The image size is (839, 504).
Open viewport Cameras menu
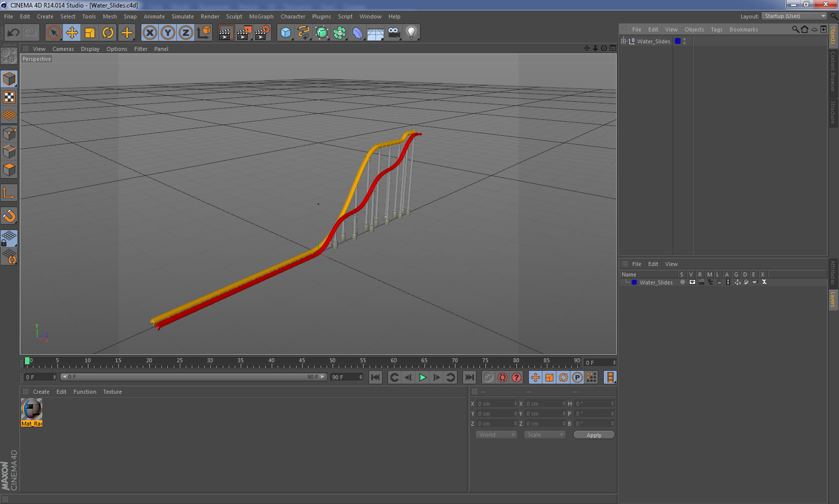(x=63, y=49)
